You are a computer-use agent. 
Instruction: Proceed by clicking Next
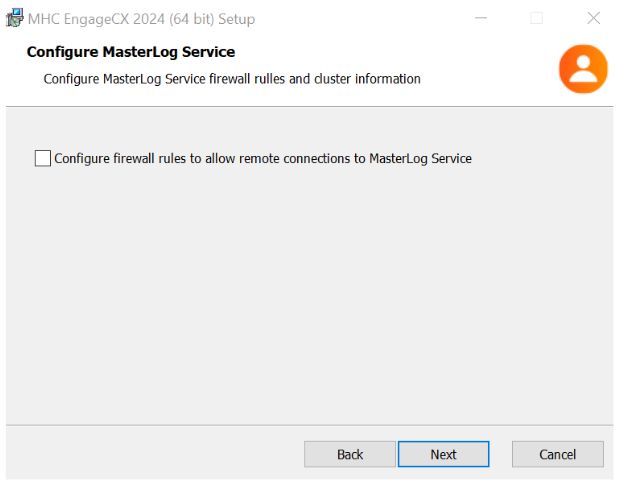coord(443,454)
